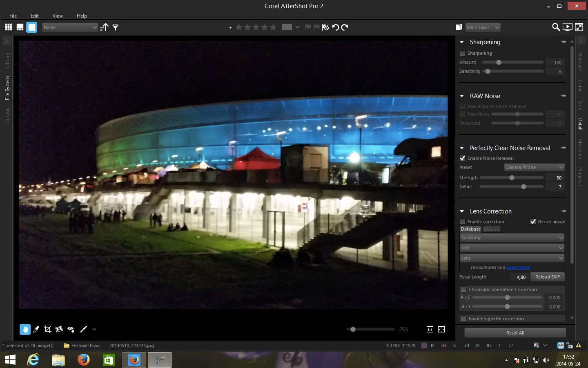
Task: Set rating to five stars
Action: coord(273,27)
